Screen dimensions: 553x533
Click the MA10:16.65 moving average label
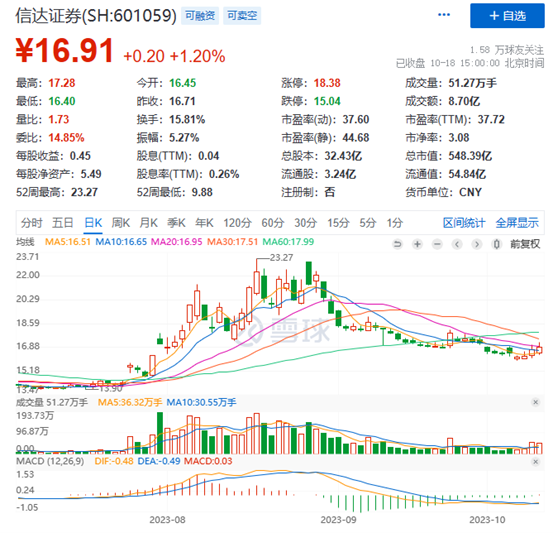[121, 242]
